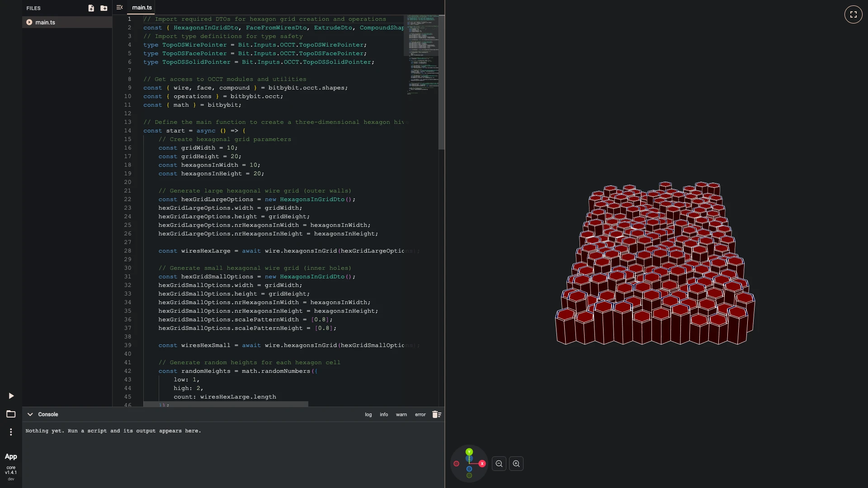Click the 'high: 2,' code line
The height and width of the screenshot is (488, 868).
click(188, 388)
